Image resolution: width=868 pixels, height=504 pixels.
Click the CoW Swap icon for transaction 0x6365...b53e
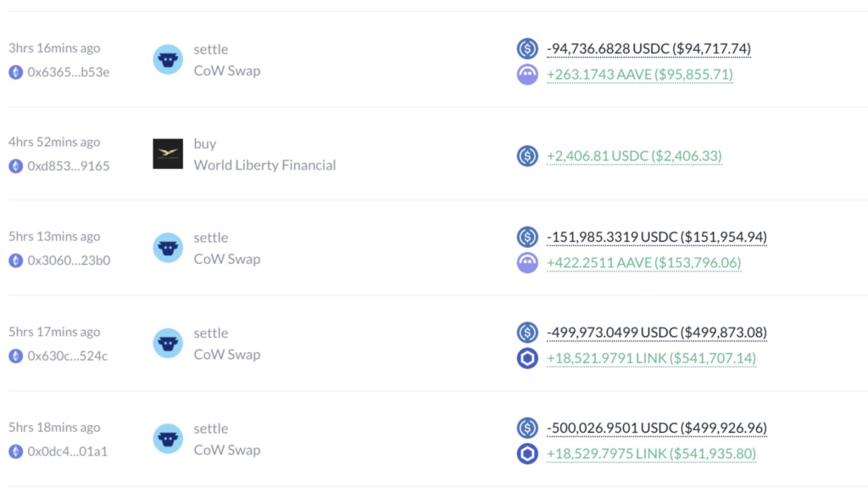tap(168, 59)
